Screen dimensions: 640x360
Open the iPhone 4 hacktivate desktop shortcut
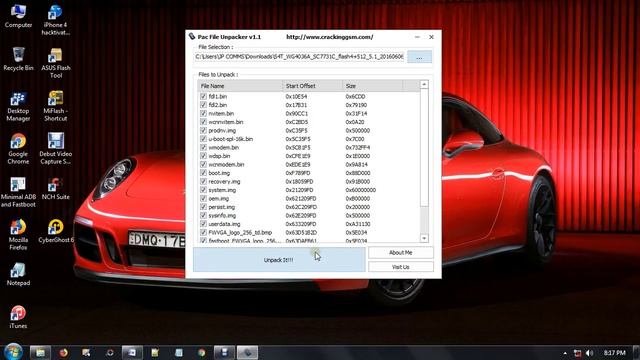(x=56, y=20)
